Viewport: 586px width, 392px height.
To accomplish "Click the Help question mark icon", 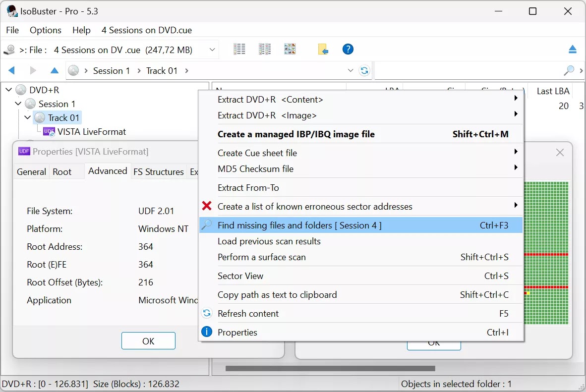I will coord(348,49).
